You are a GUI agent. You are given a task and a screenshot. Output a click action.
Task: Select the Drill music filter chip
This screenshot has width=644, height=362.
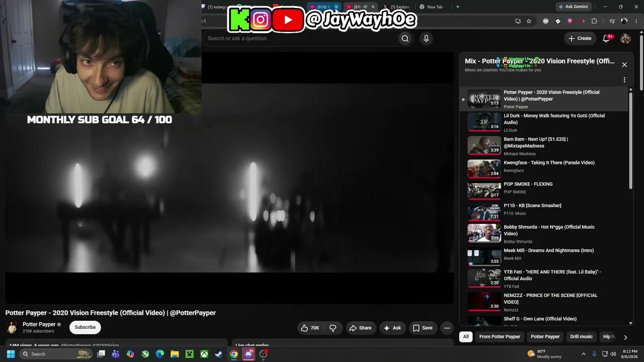coord(581,337)
